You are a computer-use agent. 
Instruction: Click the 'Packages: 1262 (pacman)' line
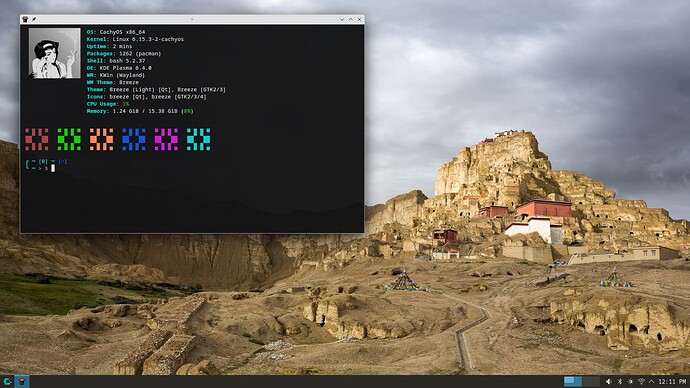[x=124, y=54]
